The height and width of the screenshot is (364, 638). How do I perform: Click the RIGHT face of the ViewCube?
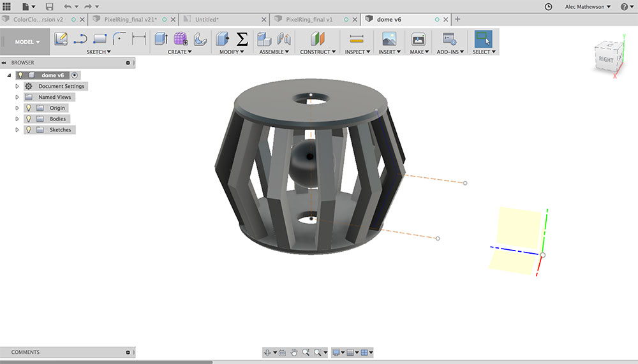[606, 60]
